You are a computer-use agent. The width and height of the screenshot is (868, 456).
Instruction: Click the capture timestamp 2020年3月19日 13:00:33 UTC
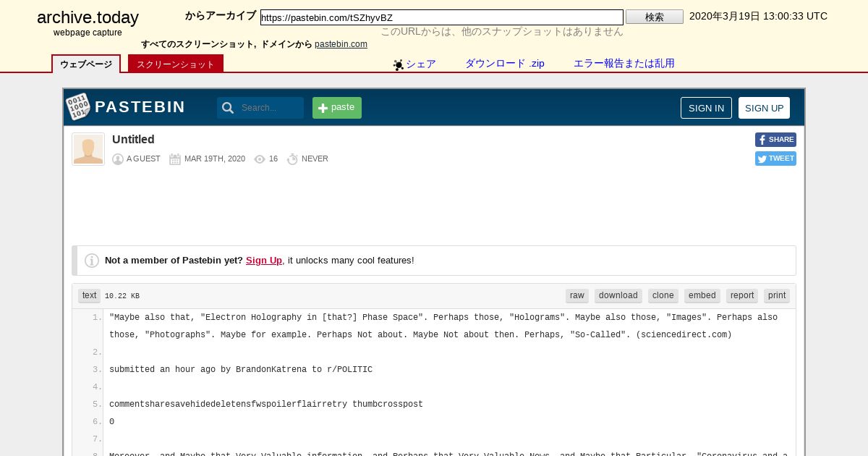pyautogui.click(x=758, y=16)
